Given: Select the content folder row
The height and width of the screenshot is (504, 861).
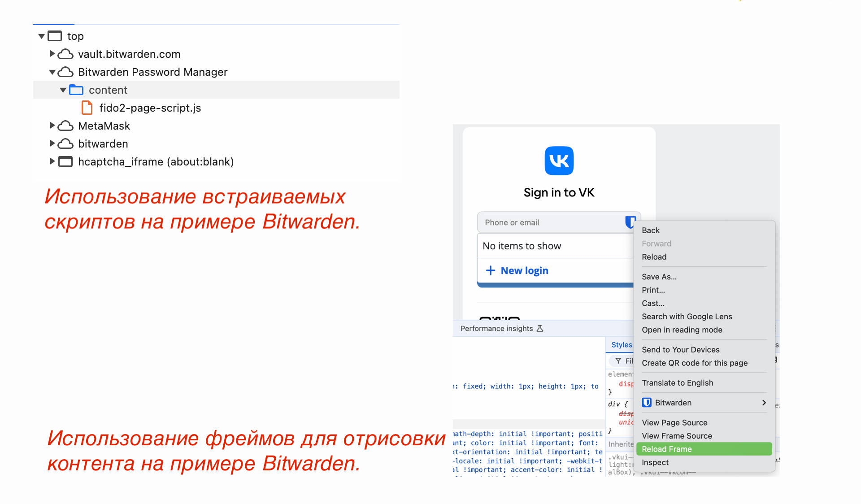Looking at the screenshot, I should pyautogui.click(x=216, y=90).
